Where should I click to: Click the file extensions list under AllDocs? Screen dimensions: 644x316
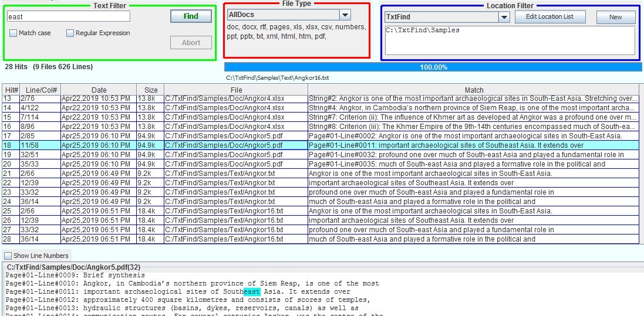(x=296, y=32)
